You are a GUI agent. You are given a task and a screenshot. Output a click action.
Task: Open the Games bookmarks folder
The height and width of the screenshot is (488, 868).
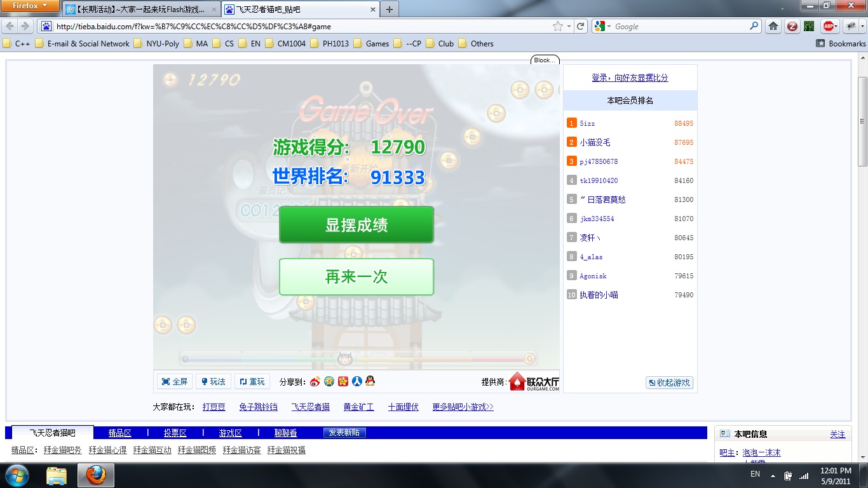pyautogui.click(x=371, y=43)
